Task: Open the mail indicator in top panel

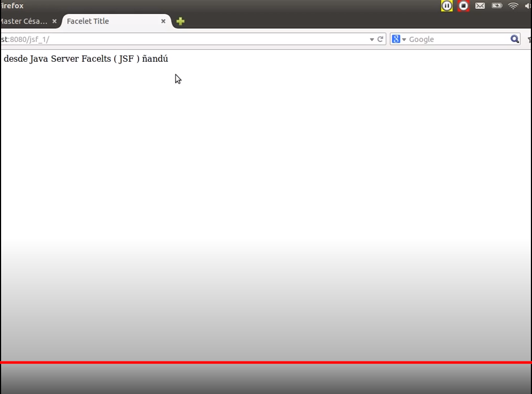Action: click(480, 6)
